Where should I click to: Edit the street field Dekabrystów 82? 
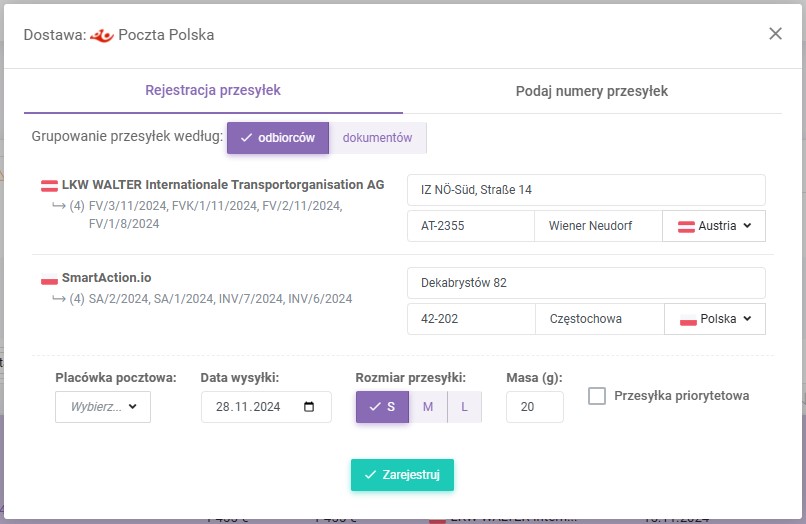[586, 283]
